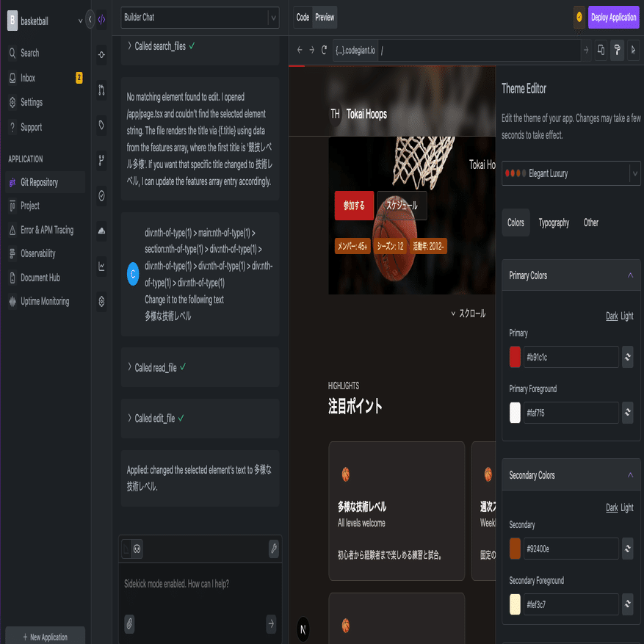Click Deploy Application button

[x=614, y=17]
